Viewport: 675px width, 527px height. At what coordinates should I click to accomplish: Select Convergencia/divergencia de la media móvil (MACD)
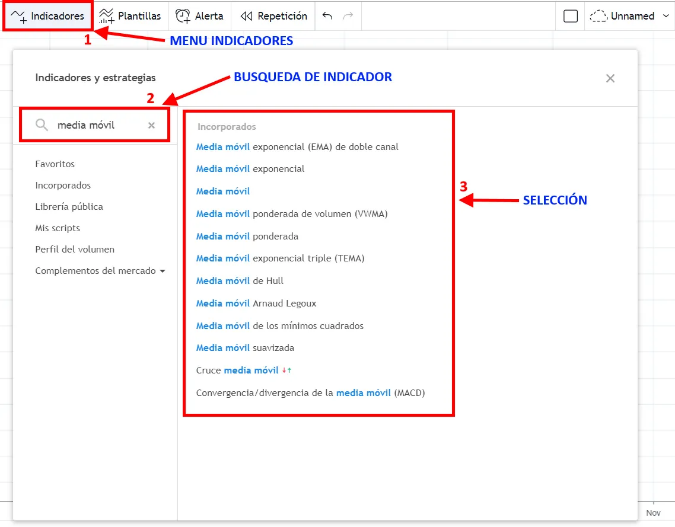[310, 393]
